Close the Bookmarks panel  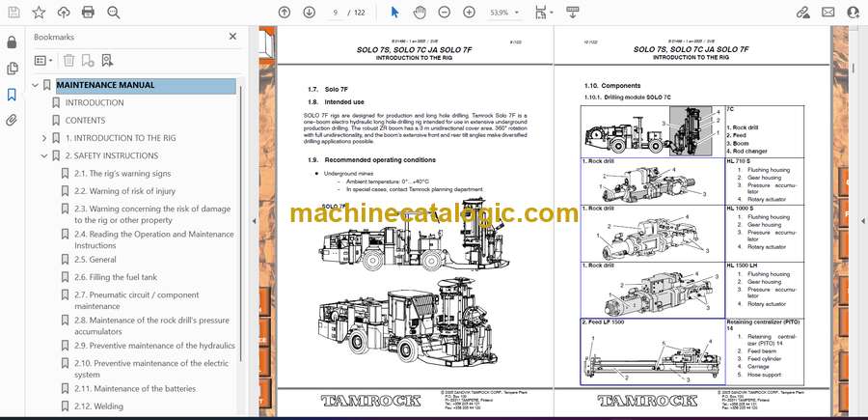pyautogui.click(x=232, y=36)
